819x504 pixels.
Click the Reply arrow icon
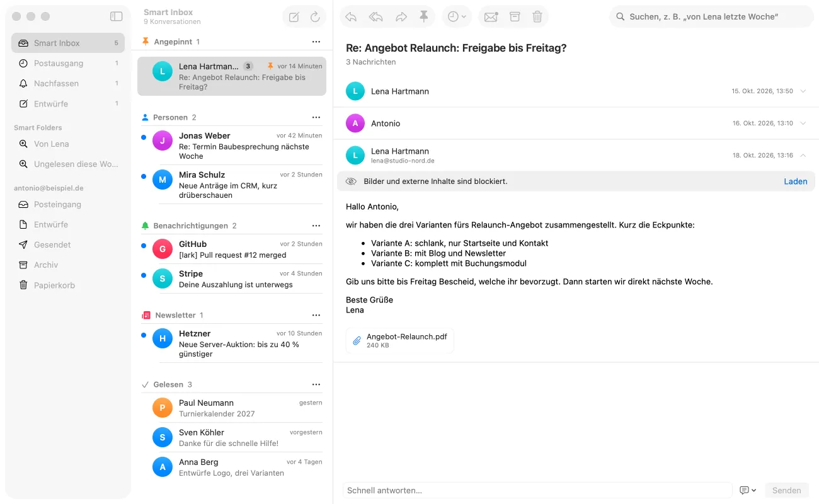click(351, 17)
